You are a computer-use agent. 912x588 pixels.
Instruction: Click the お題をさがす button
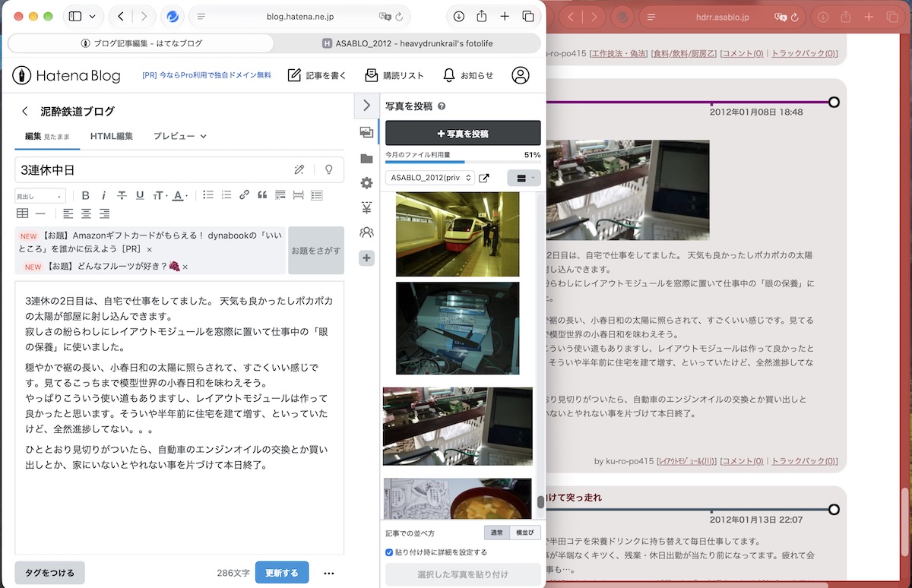coord(316,250)
